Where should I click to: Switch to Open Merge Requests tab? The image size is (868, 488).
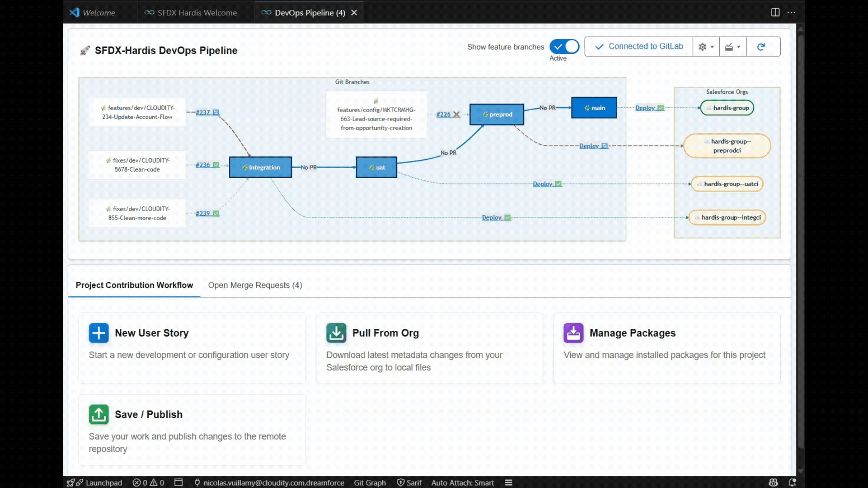[x=255, y=285]
